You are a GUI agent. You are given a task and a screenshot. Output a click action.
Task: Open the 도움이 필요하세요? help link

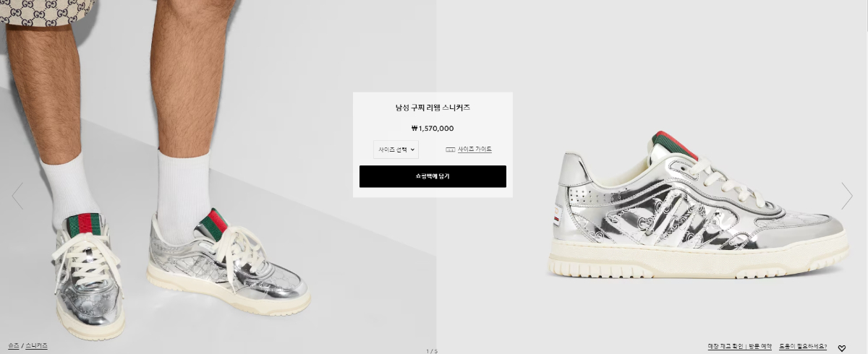[x=803, y=347]
